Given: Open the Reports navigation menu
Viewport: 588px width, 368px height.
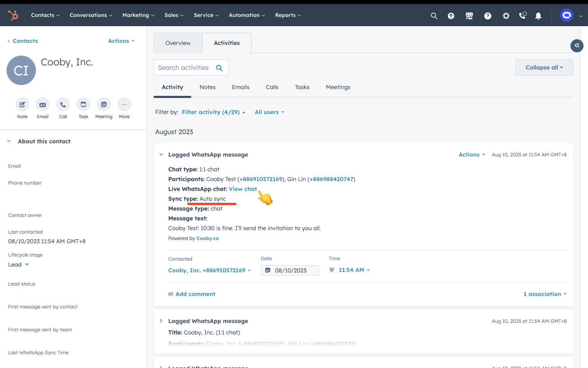Looking at the screenshot, I should coord(288,15).
